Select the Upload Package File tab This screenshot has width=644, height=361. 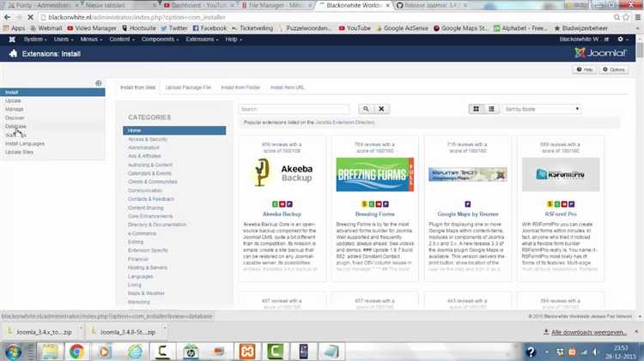(188, 87)
